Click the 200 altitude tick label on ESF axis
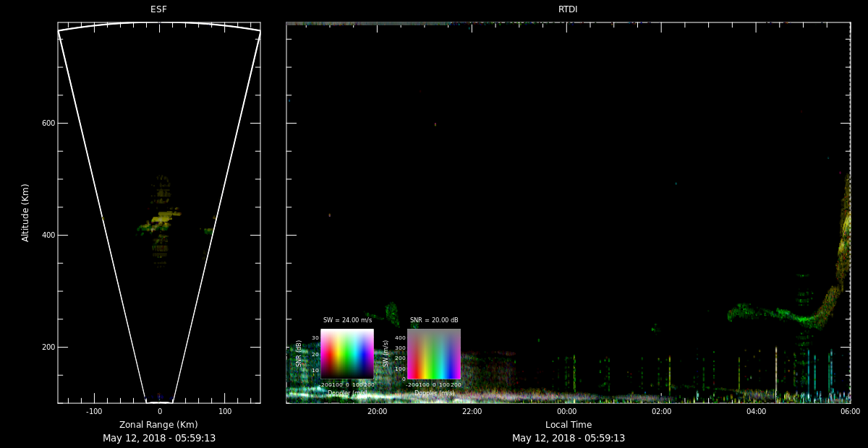This screenshot has height=448, width=868. point(48,347)
